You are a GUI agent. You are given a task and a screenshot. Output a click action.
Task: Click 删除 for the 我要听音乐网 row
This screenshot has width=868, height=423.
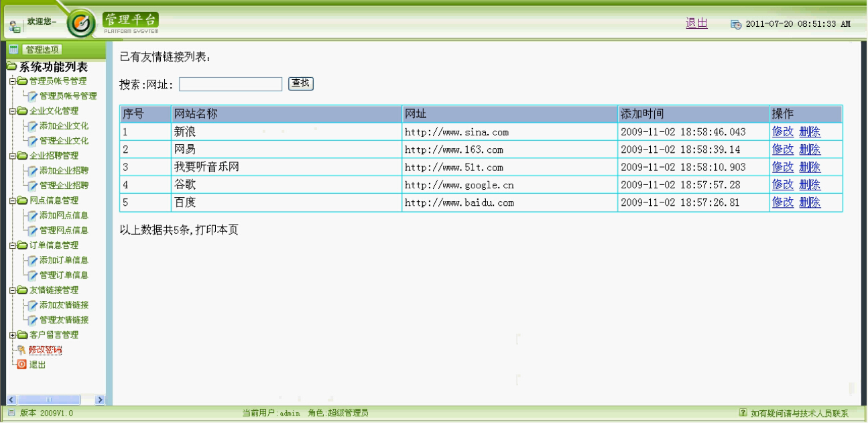click(x=810, y=167)
